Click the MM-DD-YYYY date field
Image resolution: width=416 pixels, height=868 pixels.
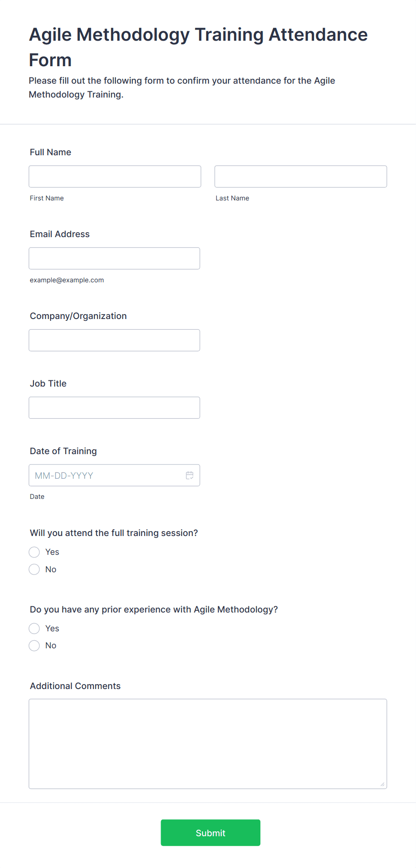(115, 475)
